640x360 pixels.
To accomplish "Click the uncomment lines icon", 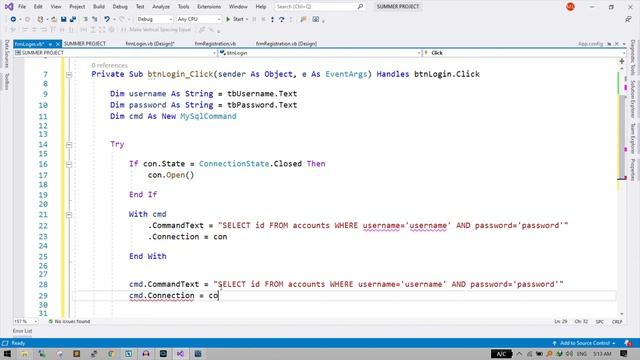I will [95, 19].
